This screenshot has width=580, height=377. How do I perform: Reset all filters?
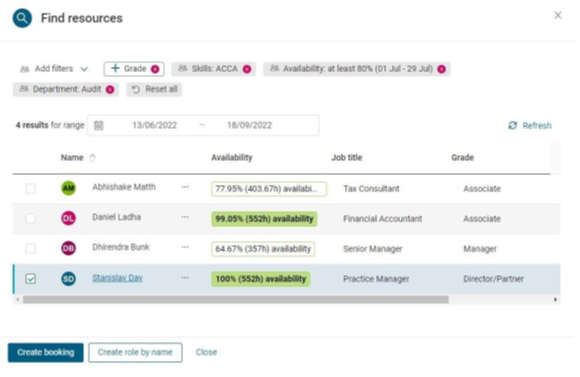(154, 90)
